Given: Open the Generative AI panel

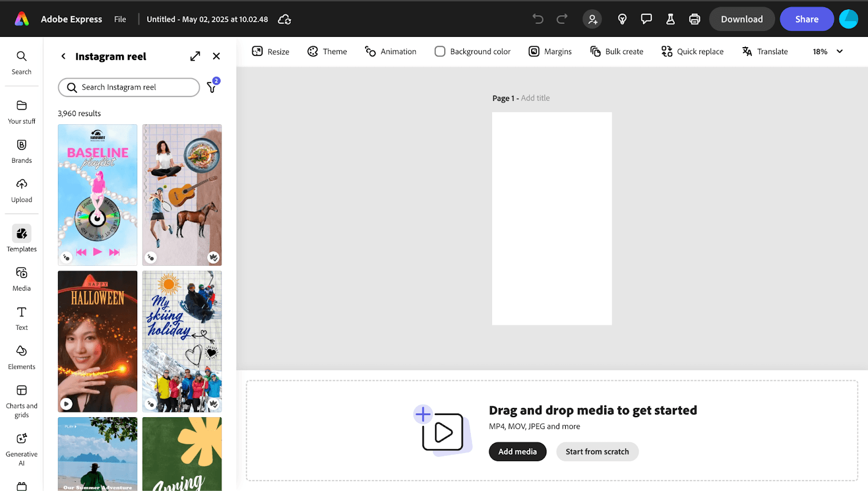Looking at the screenshot, I should tap(22, 449).
